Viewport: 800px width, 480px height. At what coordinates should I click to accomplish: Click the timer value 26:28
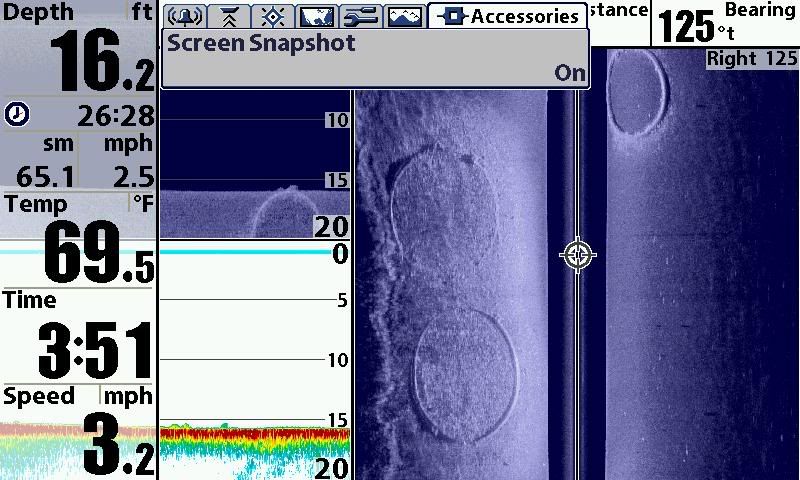tap(116, 116)
